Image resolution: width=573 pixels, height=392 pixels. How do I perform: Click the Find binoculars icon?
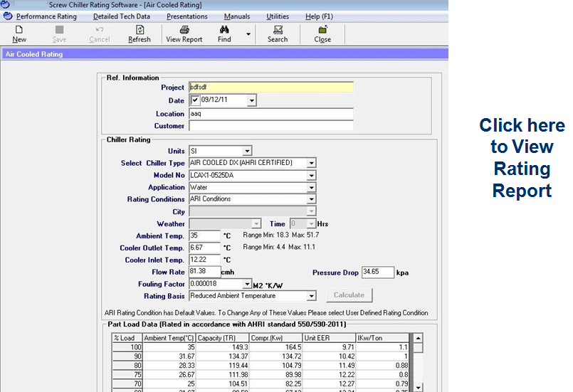tap(224, 30)
